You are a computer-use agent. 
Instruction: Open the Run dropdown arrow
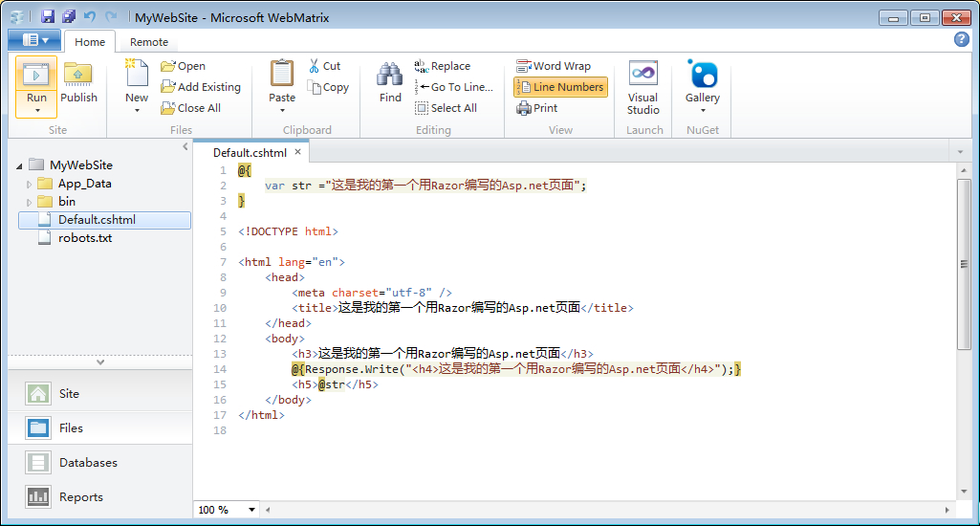pos(37,111)
